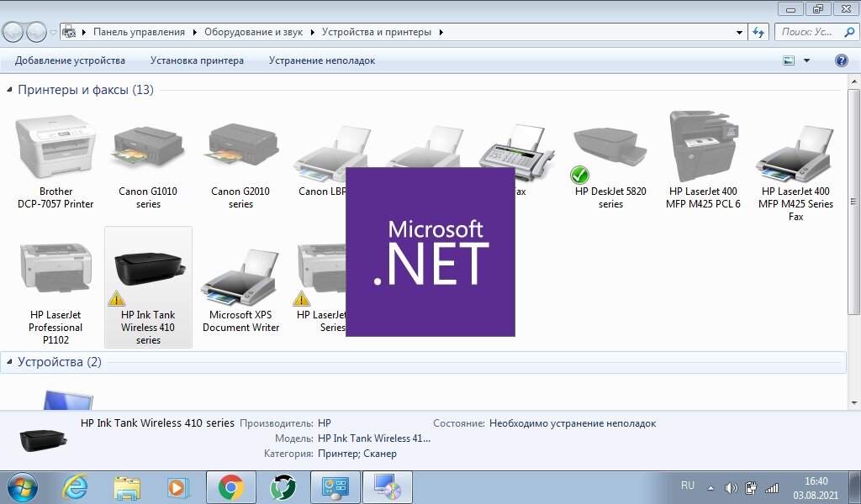The width and height of the screenshot is (861, 504).
Task: Expand the arrow after Панель управления
Action: coord(194,33)
